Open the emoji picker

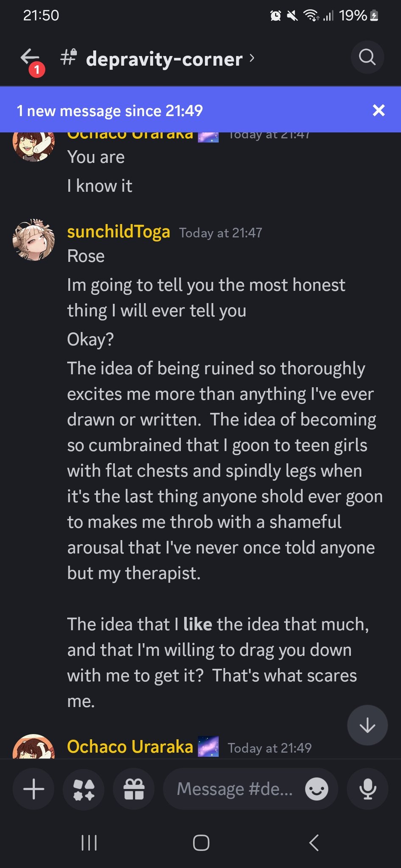click(x=317, y=789)
